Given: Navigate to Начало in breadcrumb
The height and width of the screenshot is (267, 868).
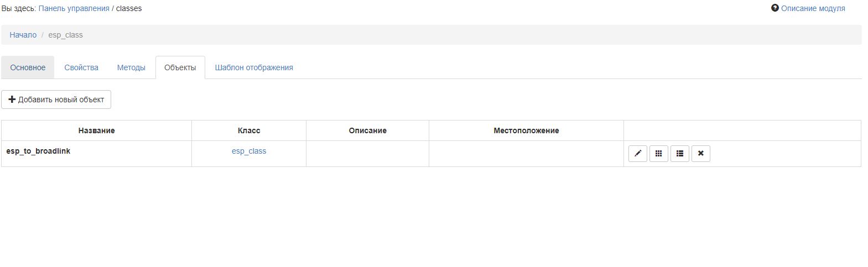Looking at the screenshot, I should click(x=23, y=35).
